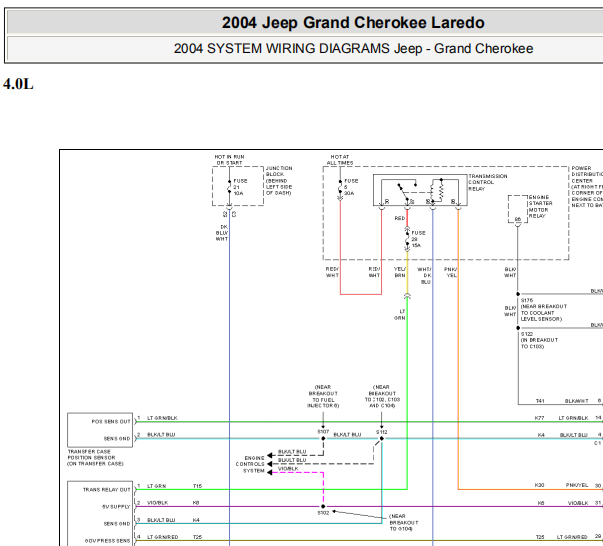Click the '4.0L' section heading
This screenshot has width=603, height=546.
(x=18, y=84)
